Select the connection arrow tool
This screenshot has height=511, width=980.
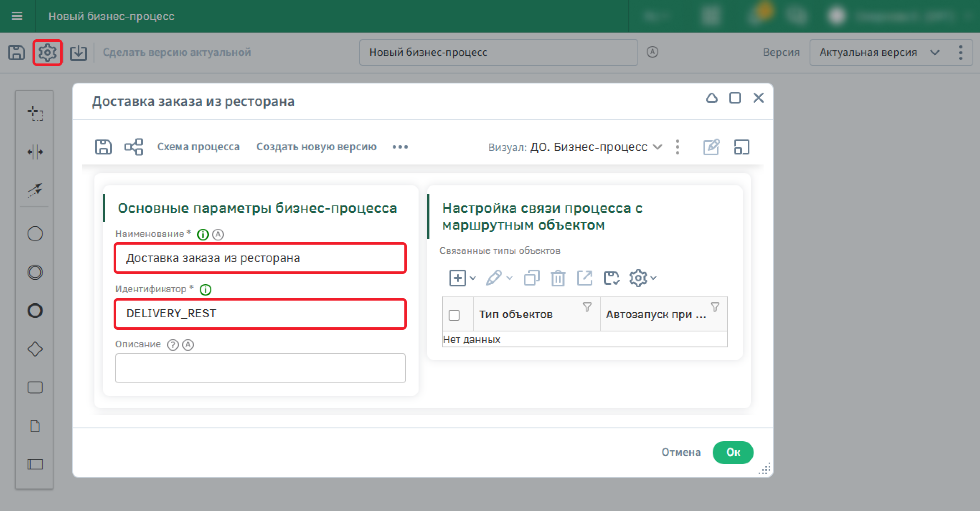[x=35, y=190]
